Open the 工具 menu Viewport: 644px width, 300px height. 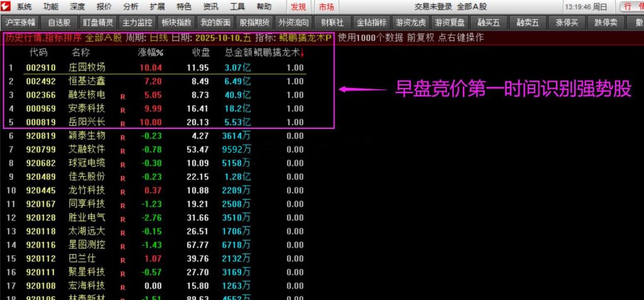click(x=237, y=6)
